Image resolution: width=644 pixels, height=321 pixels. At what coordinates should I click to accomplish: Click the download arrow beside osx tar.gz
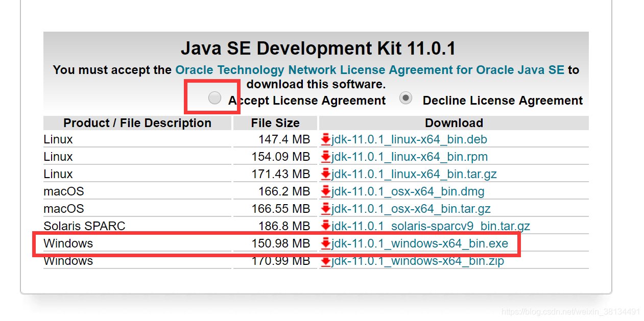click(325, 209)
